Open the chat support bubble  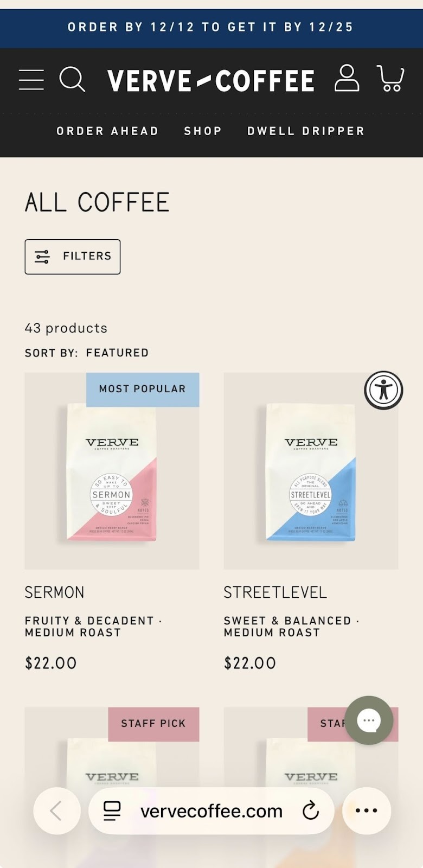(x=369, y=720)
